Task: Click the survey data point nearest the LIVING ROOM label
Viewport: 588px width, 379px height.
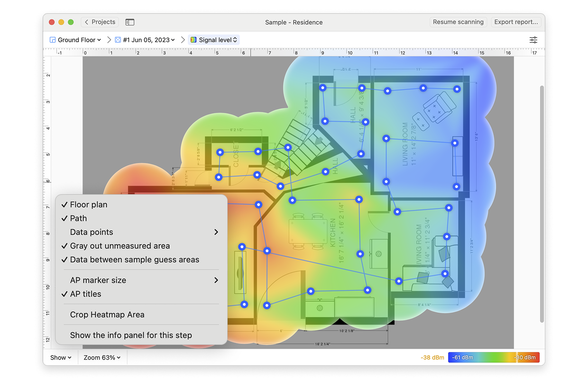Action: pyautogui.click(x=386, y=138)
